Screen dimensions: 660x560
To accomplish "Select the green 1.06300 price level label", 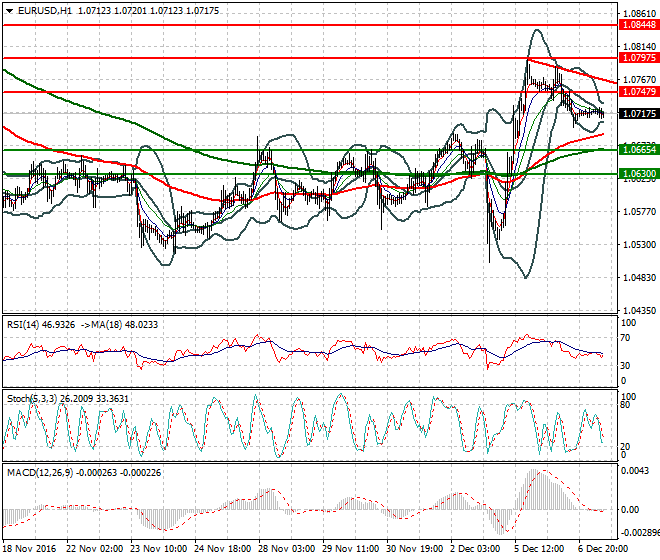I will pos(639,173).
